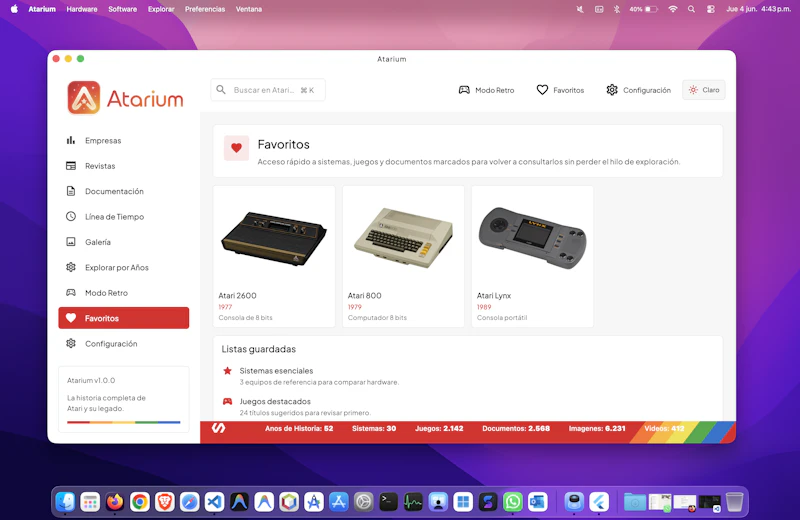The image size is (800, 520).
Task: Open Finder from the dock
Action: tap(65, 502)
